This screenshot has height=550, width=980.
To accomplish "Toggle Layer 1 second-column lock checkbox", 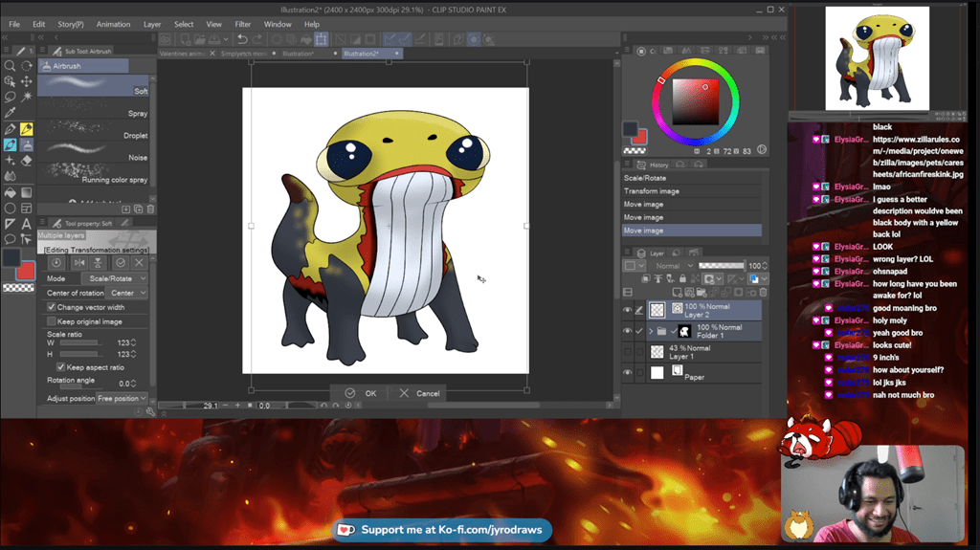I will (x=639, y=352).
